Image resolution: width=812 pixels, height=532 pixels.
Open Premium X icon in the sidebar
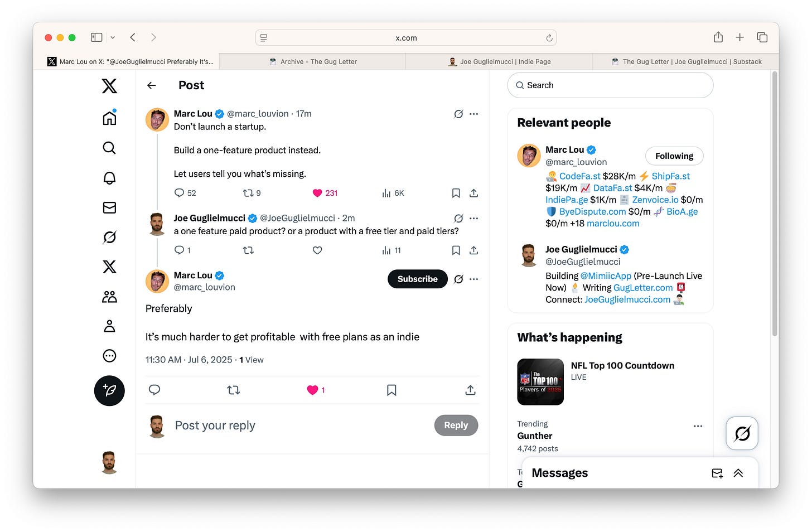tap(109, 267)
